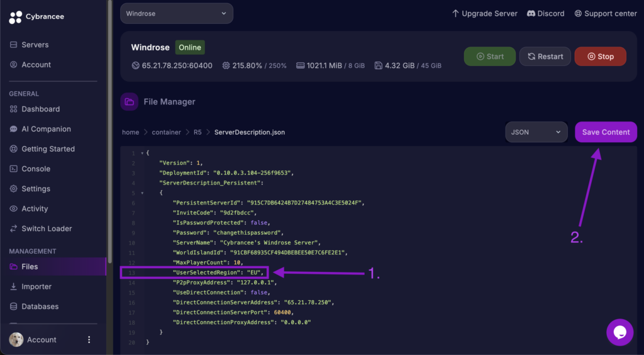
Task: Click the Account person icon under Servers
Action: tap(14, 64)
